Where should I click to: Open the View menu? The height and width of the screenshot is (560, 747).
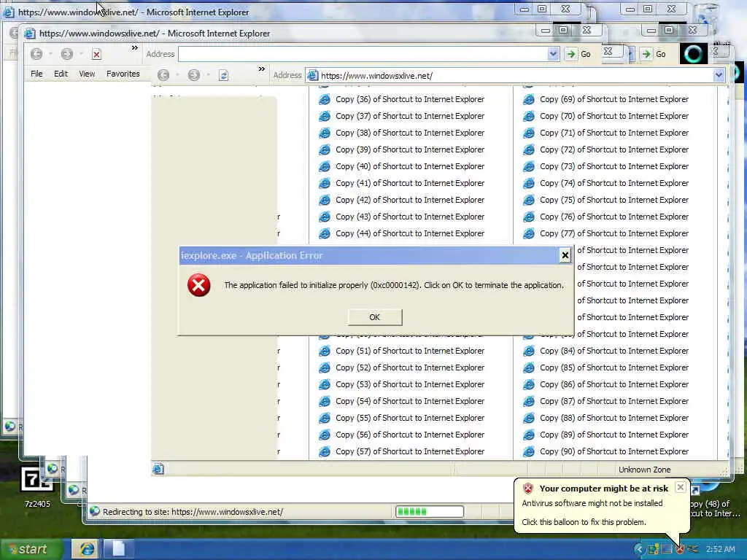coord(87,74)
